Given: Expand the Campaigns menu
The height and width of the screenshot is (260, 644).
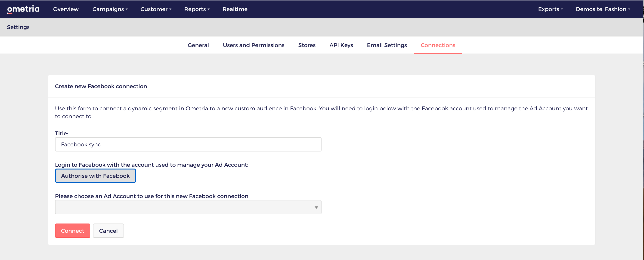Looking at the screenshot, I should [x=110, y=9].
